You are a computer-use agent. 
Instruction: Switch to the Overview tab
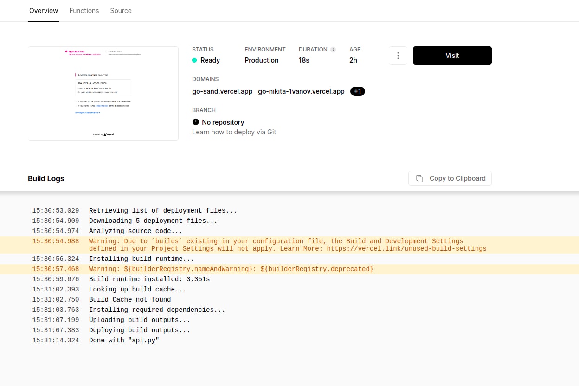tap(44, 11)
